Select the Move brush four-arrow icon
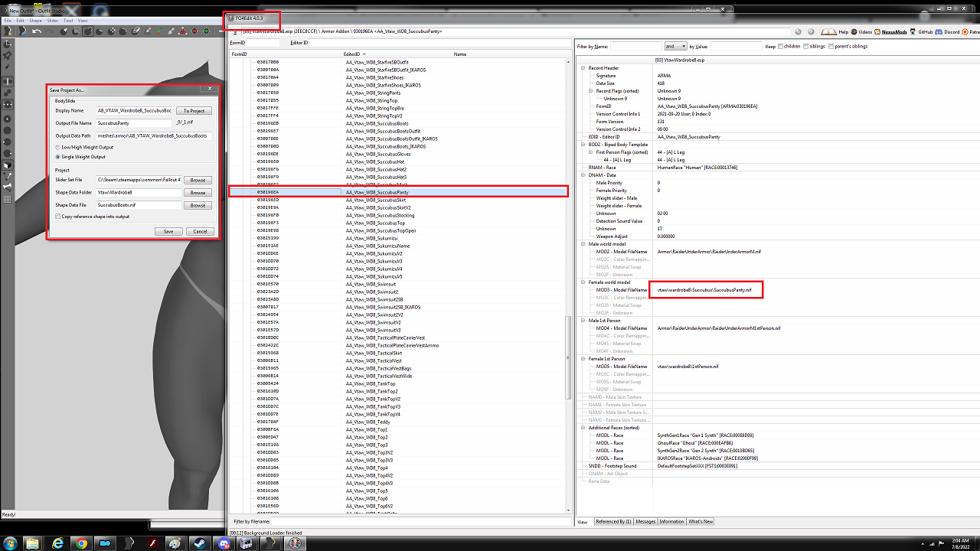This screenshot has height=551, width=980. [x=112, y=31]
